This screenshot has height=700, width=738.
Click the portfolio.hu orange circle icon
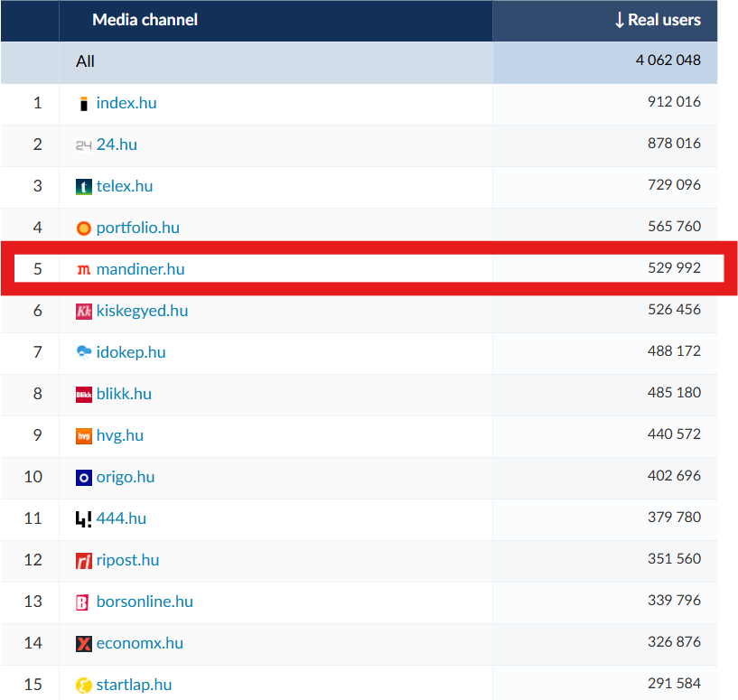point(84,229)
